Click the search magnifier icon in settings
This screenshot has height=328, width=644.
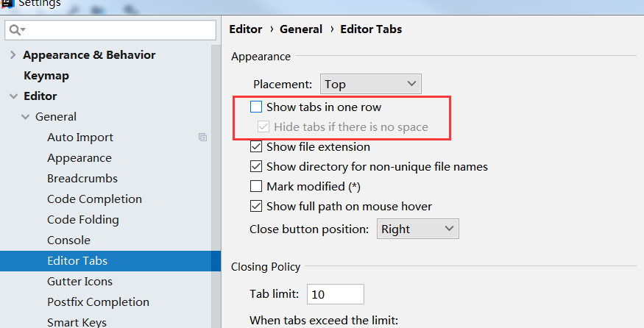click(x=17, y=29)
